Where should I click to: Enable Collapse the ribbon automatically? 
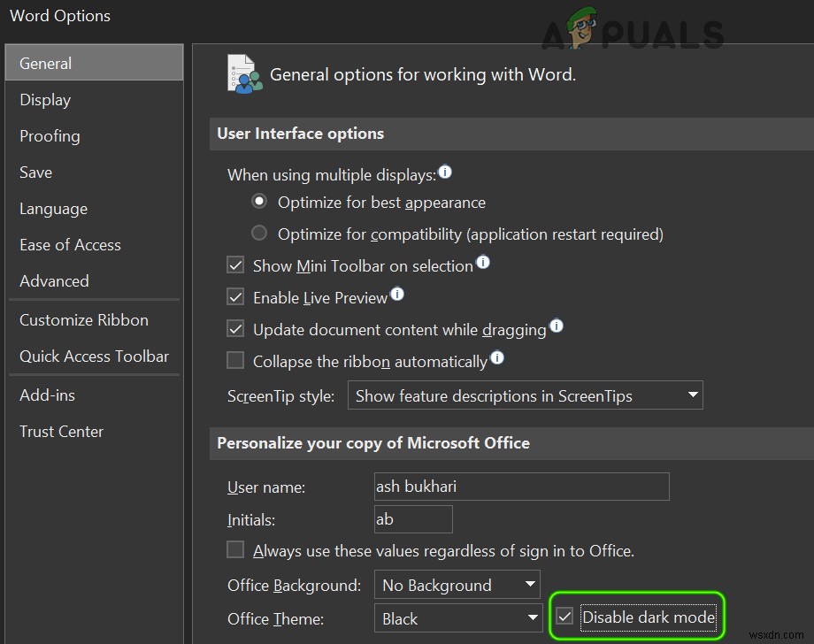pos(235,360)
